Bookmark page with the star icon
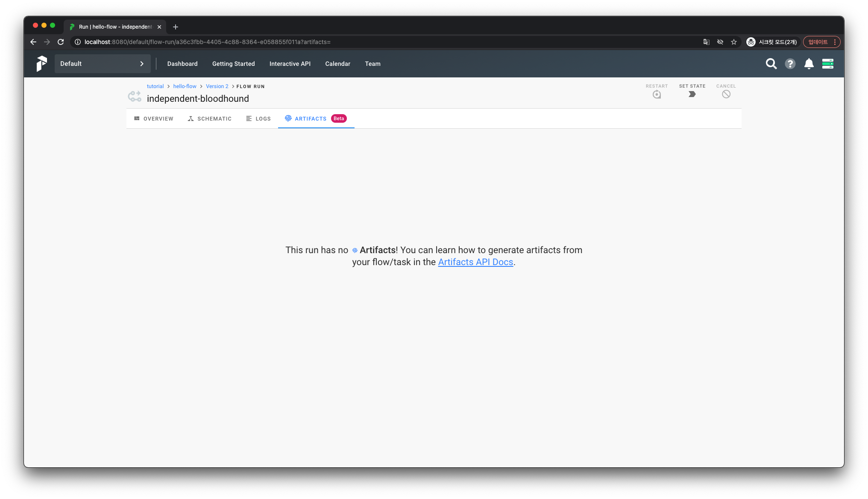Viewport: 868px width, 499px height. (x=733, y=42)
